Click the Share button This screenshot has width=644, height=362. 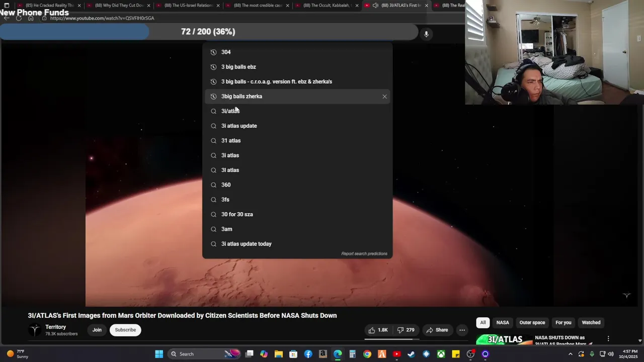tap(437, 330)
